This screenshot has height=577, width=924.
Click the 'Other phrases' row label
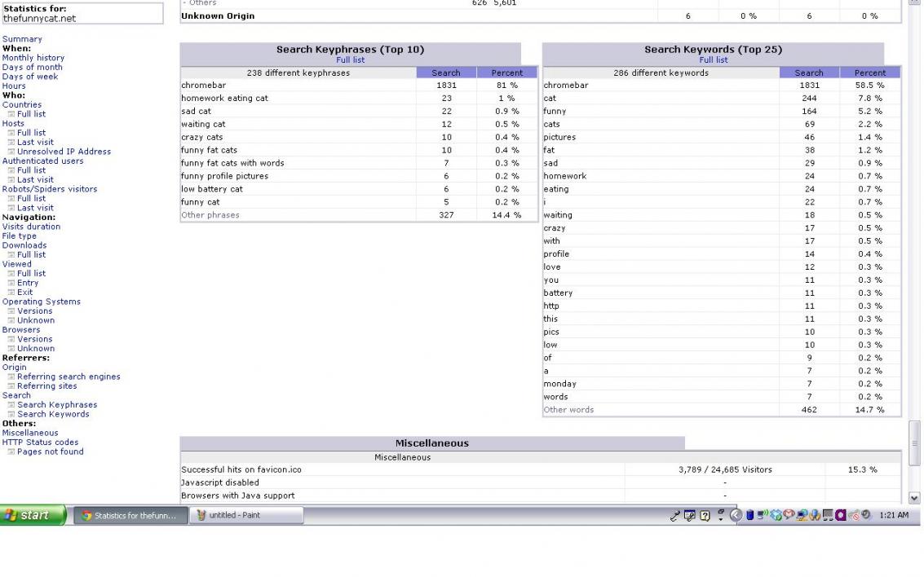pos(210,215)
